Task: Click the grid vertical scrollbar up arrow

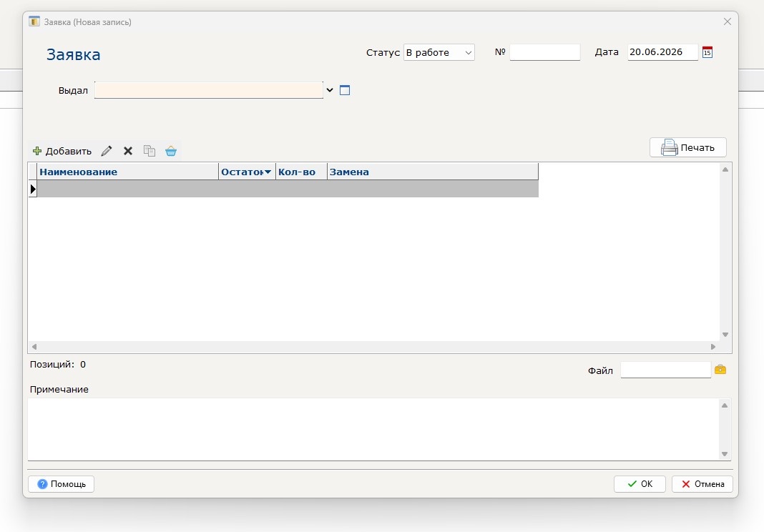Action: click(x=725, y=169)
